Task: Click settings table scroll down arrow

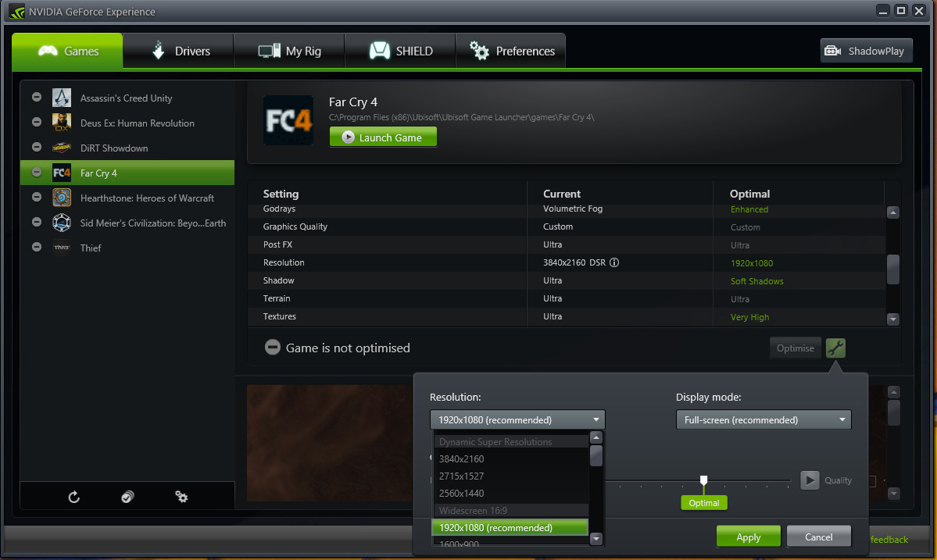Action: tap(892, 319)
